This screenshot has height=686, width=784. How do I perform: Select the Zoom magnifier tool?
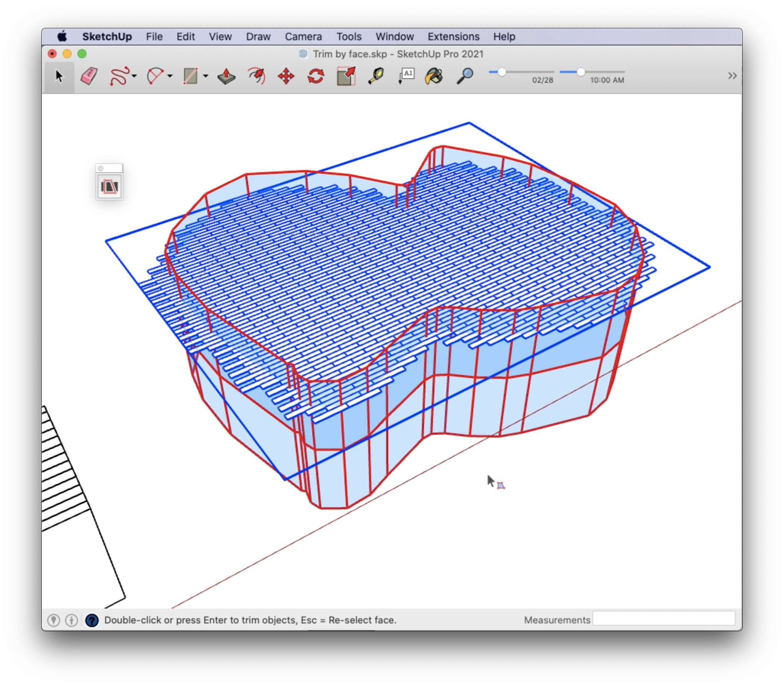click(465, 76)
